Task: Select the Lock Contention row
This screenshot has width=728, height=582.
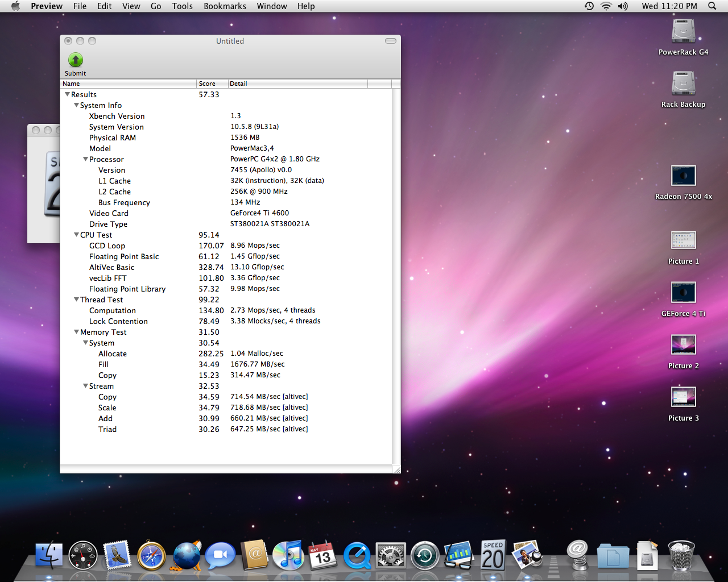Action: 226,321
